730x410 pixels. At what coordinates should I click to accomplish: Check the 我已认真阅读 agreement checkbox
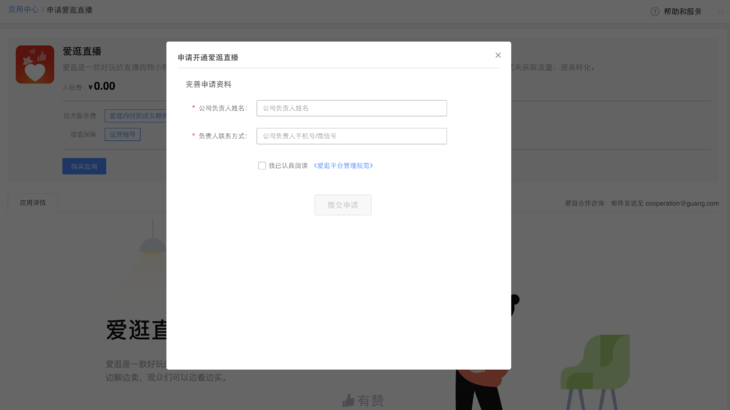(262, 166)
